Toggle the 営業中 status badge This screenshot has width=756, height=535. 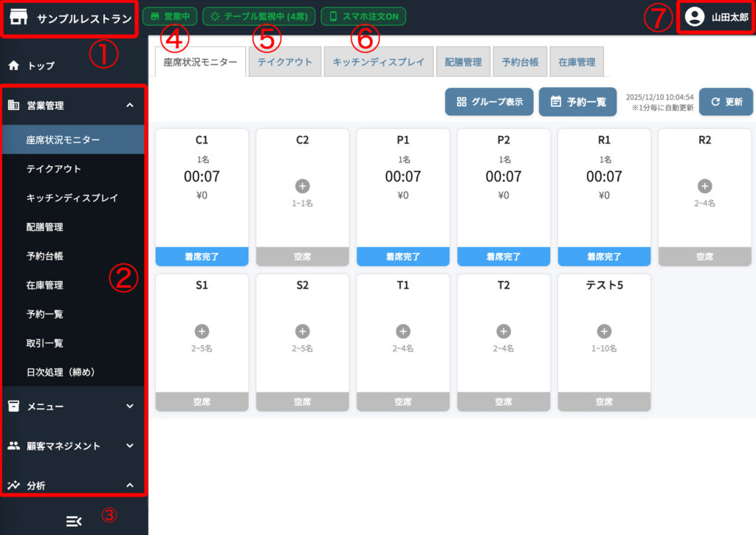pos(170,16)
